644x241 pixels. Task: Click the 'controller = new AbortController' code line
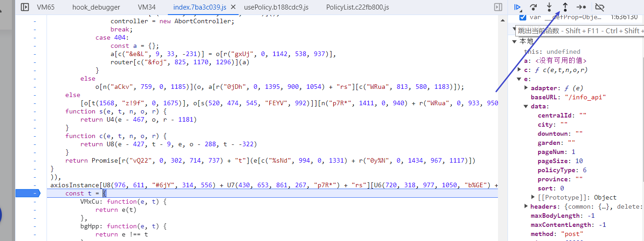point(172,21)
